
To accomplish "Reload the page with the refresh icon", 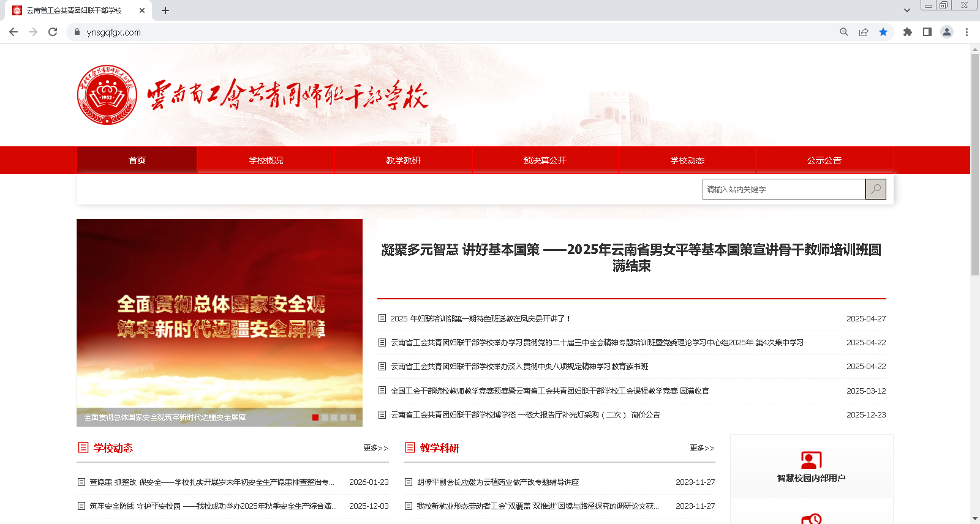I will [53, 32].
